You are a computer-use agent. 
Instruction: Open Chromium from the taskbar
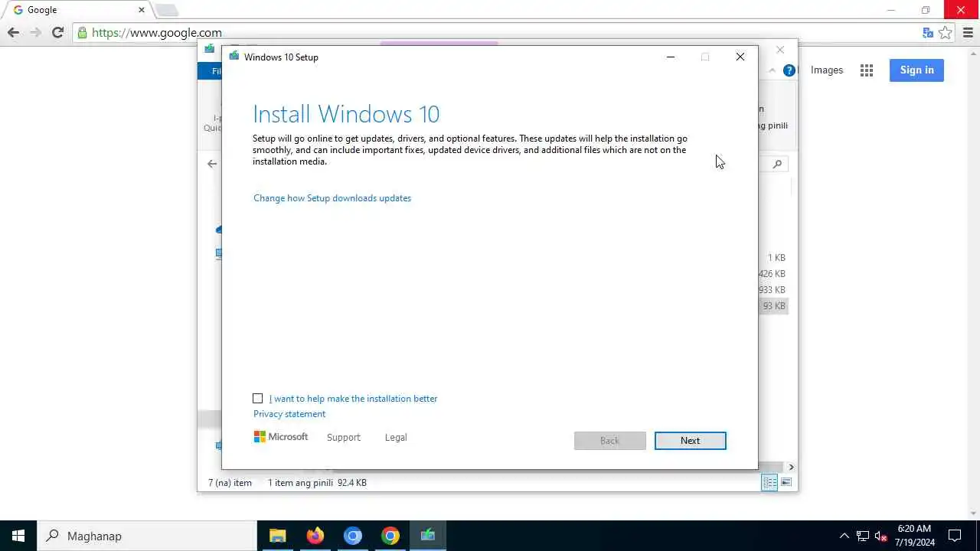(x=352, y=536)
